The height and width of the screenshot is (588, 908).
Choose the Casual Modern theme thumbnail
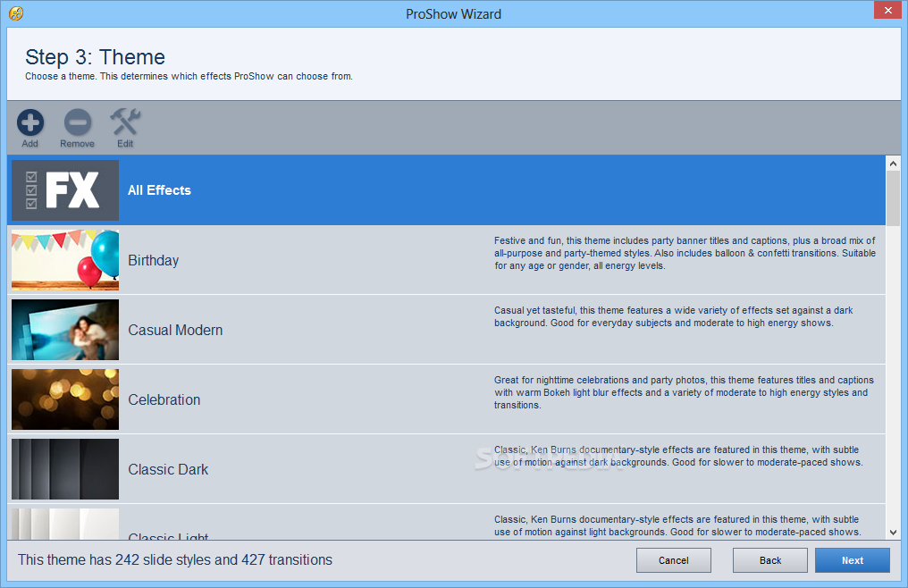(x=65, y=330)
